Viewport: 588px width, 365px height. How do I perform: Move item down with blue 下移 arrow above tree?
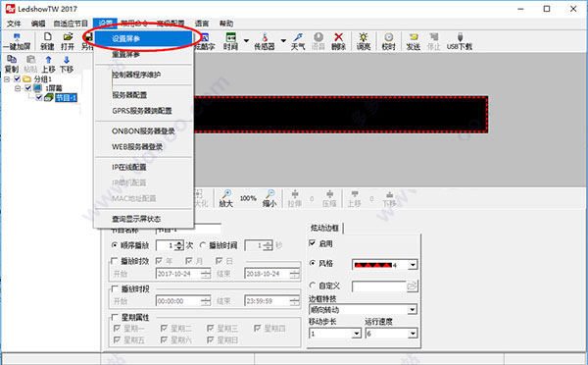(x=67, y=64)
